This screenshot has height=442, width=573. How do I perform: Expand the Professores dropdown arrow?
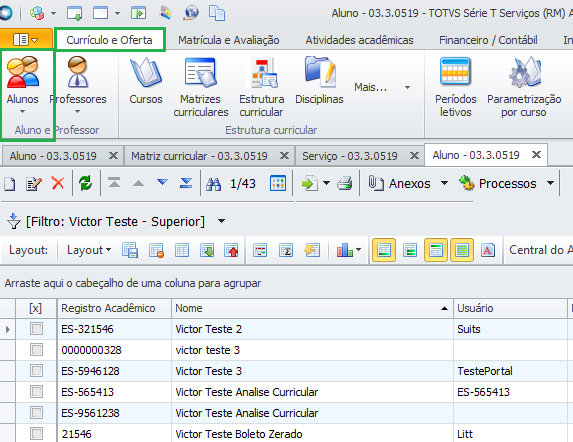click(x=77, y=111)
